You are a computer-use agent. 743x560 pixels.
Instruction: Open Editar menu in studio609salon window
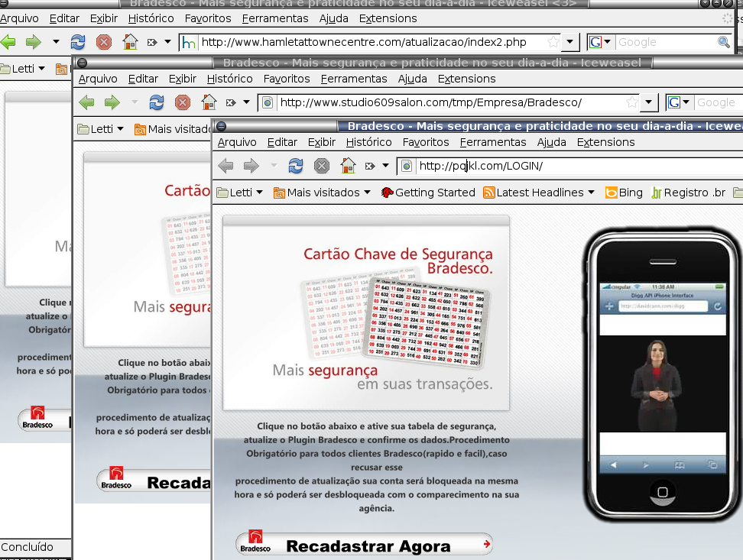[x=143, y=79]
